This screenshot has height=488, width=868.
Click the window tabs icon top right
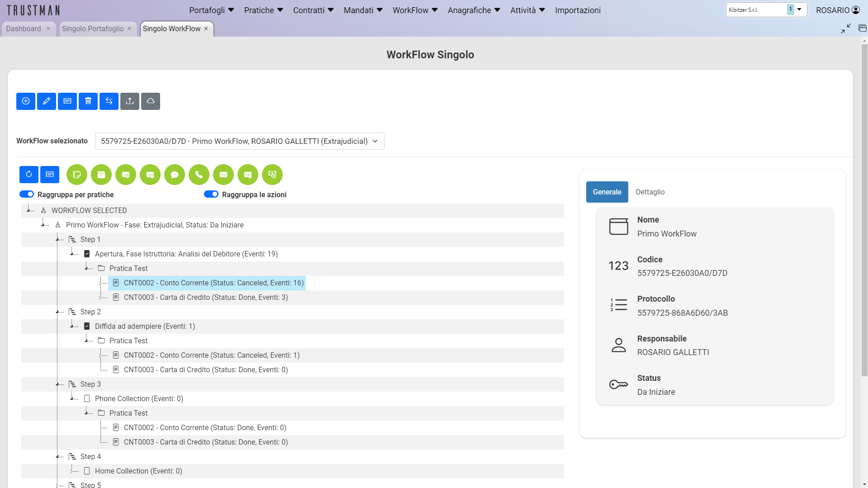(x=863, y=28)
